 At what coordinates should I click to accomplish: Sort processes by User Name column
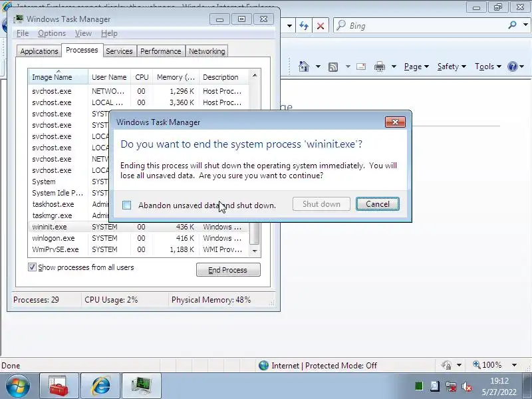(x=109, y=77)
